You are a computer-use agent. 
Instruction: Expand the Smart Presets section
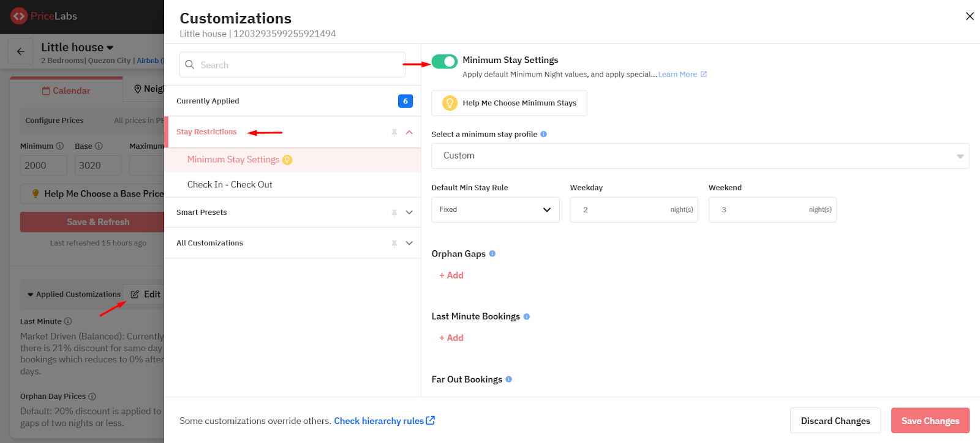click(409, 212)
